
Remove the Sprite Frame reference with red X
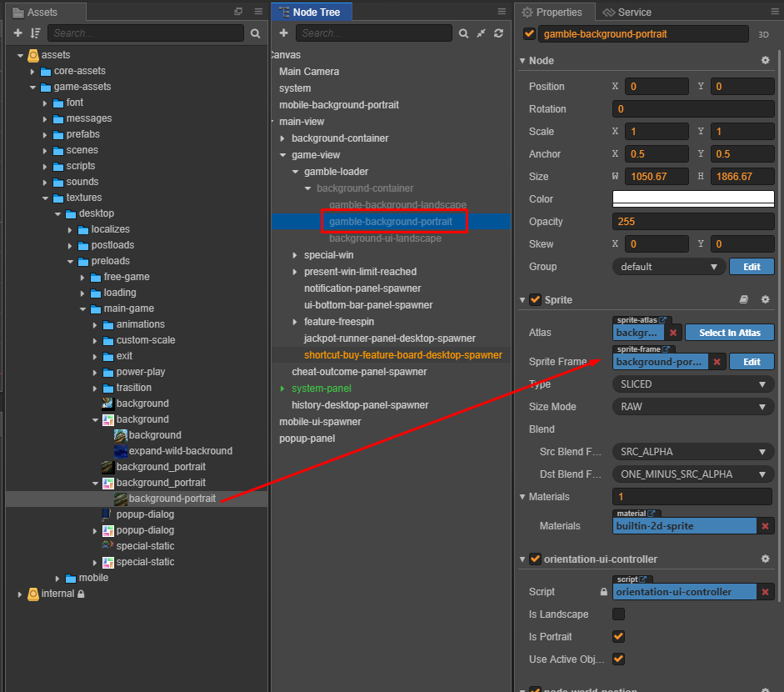coord(717,362)
